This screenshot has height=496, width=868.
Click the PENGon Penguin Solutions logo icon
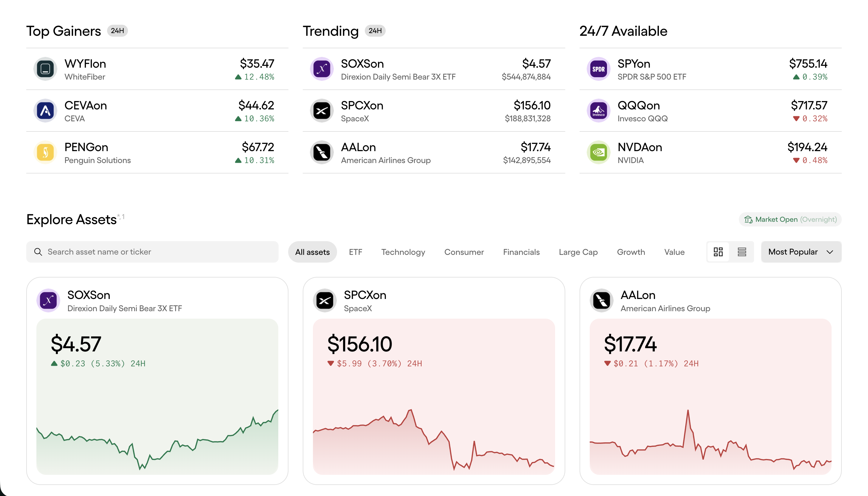click(45, 152)
